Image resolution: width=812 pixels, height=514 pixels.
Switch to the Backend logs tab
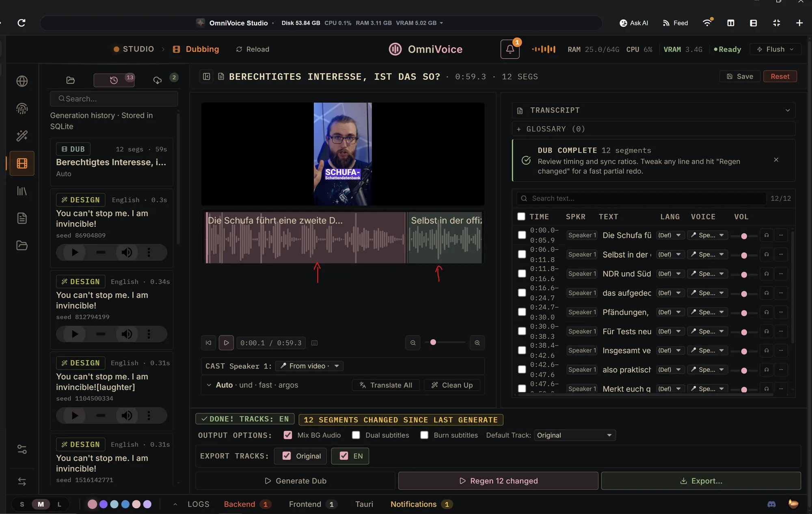click(248, 504)
